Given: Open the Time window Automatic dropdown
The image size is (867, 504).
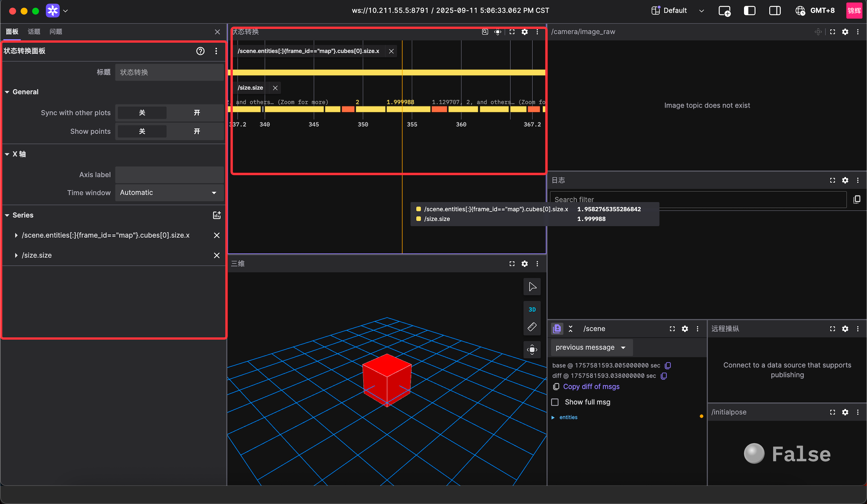Looking at the screenshot, I should click(x=169, y=193).
